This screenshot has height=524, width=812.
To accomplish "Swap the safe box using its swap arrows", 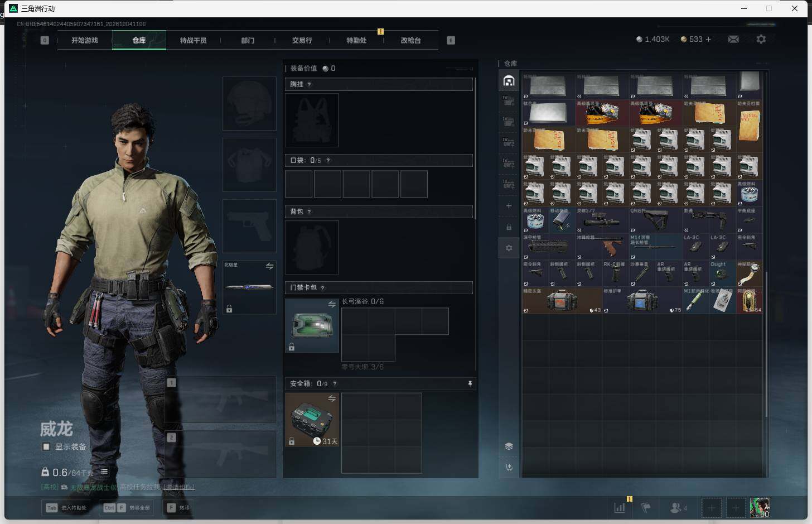I will pyautogui.click(x=332, y=398).
